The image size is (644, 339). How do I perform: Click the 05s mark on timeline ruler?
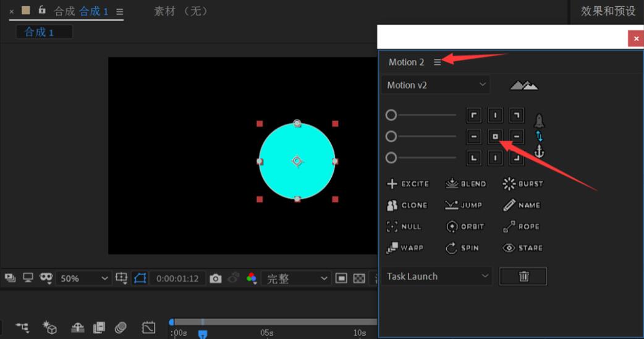coord(267,333)
